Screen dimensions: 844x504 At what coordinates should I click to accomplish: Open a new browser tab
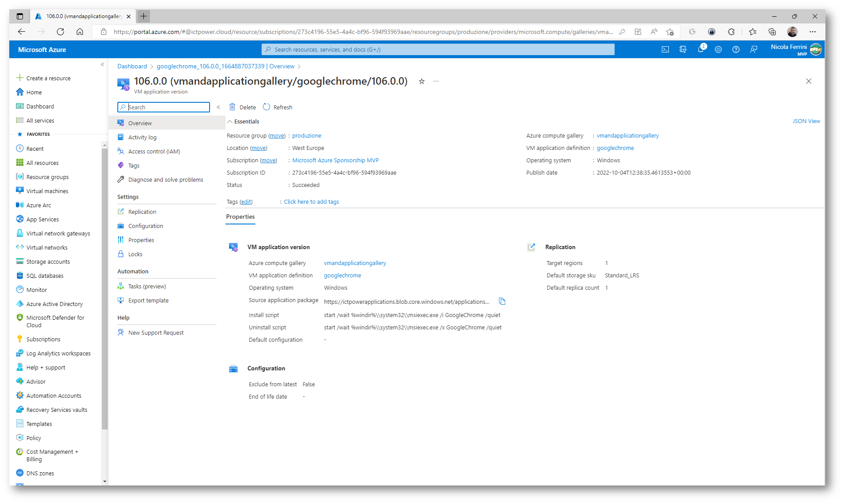point(143,16)
